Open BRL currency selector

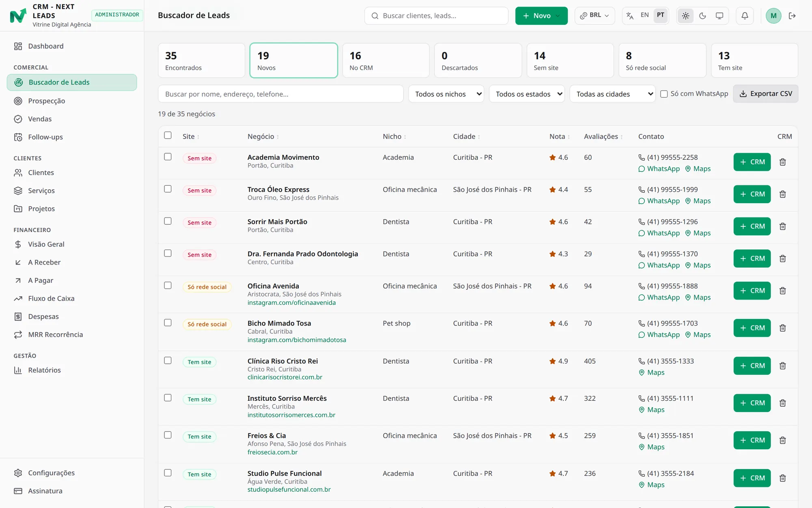pyautogui.click(x=594, y=16)
